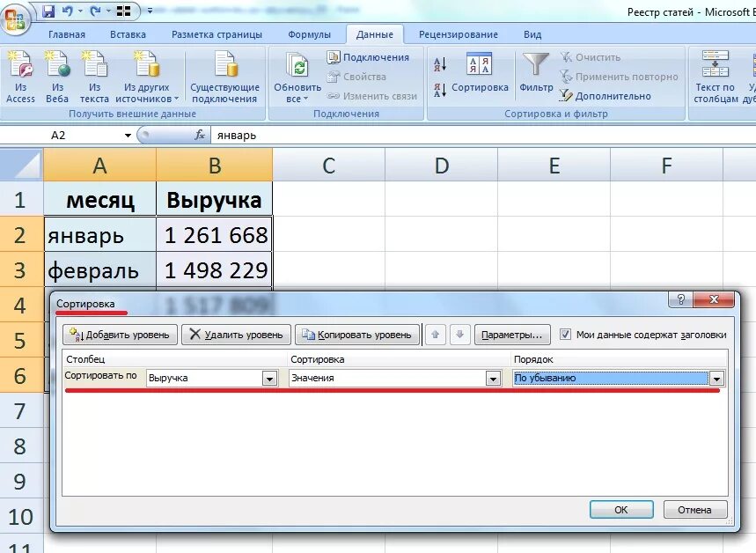Undo the last action
Viewport: 756px width, 553px height.
(68, 11)
